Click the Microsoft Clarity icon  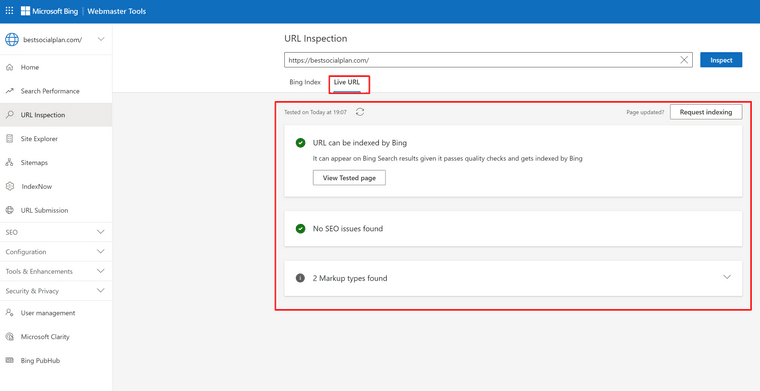click(x=9, y=337)
